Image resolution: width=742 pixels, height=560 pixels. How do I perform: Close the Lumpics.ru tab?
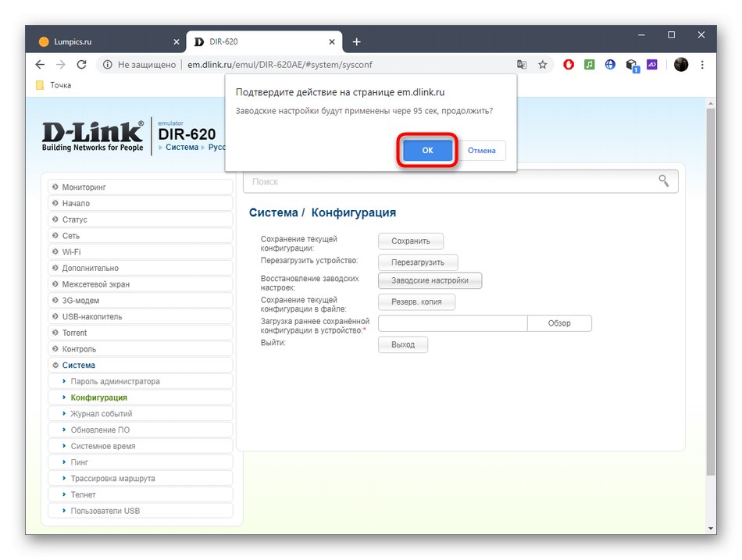pyautogui.click(x=176, y=42)
